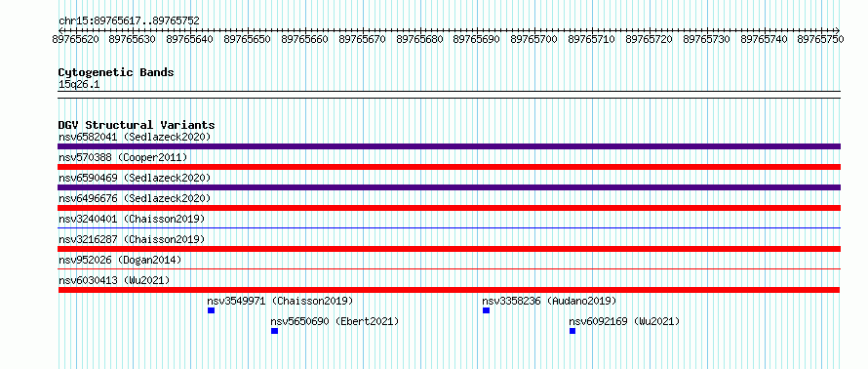This screenshot has width=868, height=369.
Task: Click the nsv6582041 (Sedlazeck2020) label
Action: pos(135,137)
